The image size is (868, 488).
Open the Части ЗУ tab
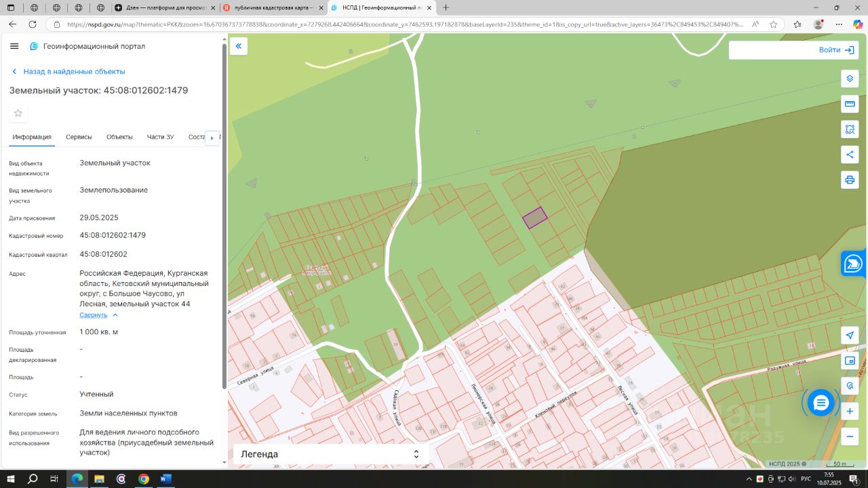[160, 137]
